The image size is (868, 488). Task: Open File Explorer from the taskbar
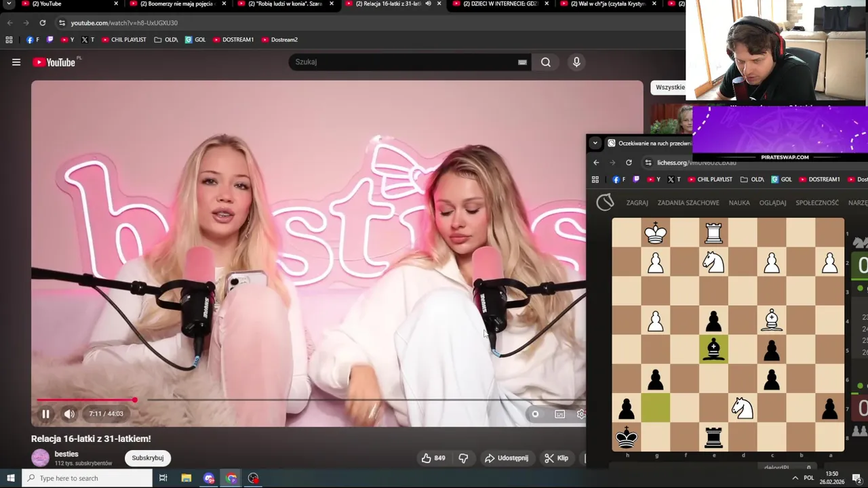pyautogui.click(x=186, y=479)
